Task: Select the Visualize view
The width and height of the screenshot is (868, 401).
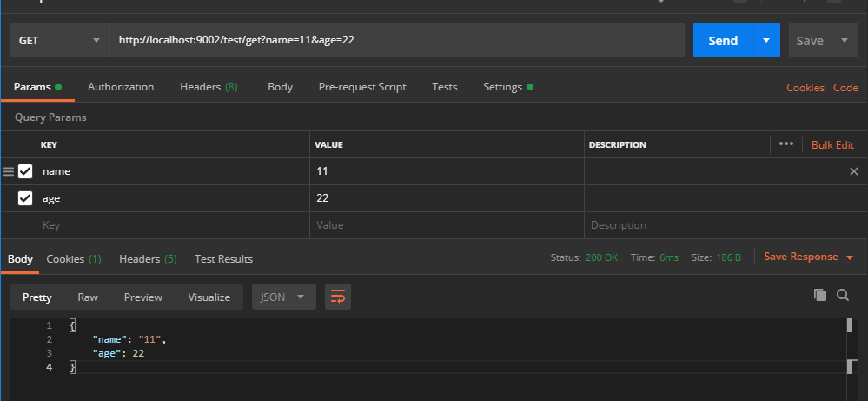Action: 209,297
